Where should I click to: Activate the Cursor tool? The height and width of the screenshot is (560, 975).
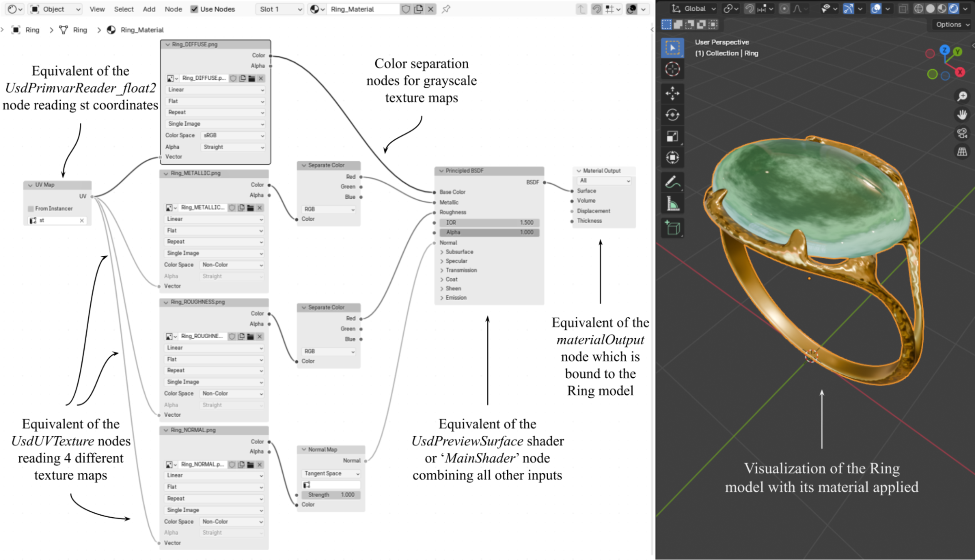(x=673, y=69)
